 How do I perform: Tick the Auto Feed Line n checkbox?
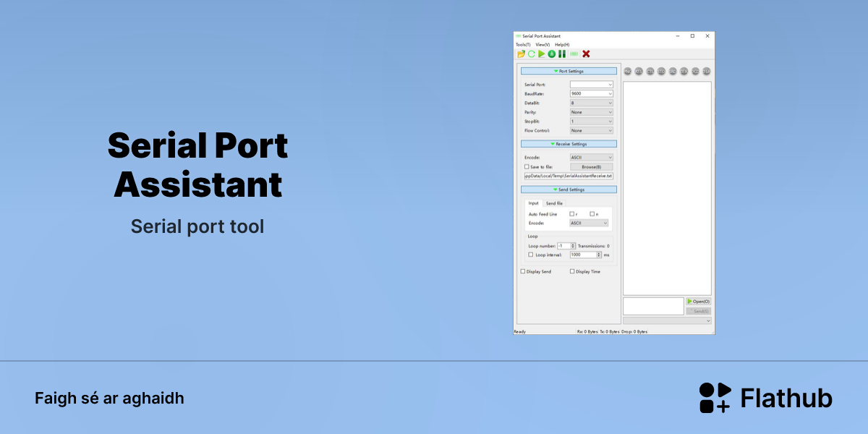(592, 214)
